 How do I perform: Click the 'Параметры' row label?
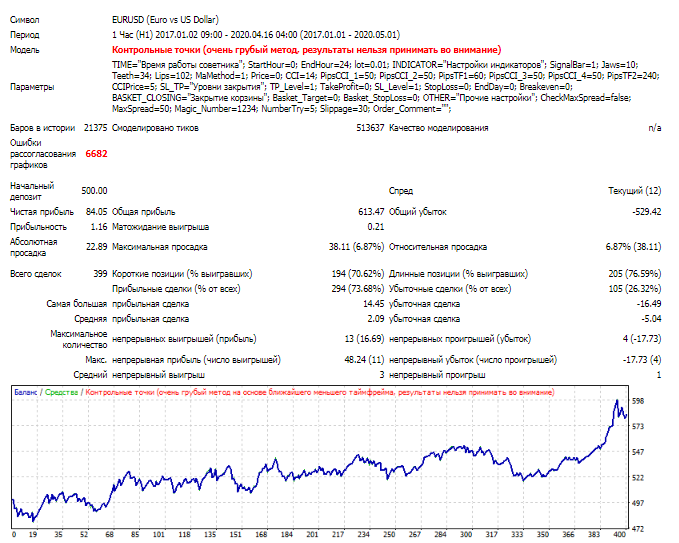click(32, 87)
